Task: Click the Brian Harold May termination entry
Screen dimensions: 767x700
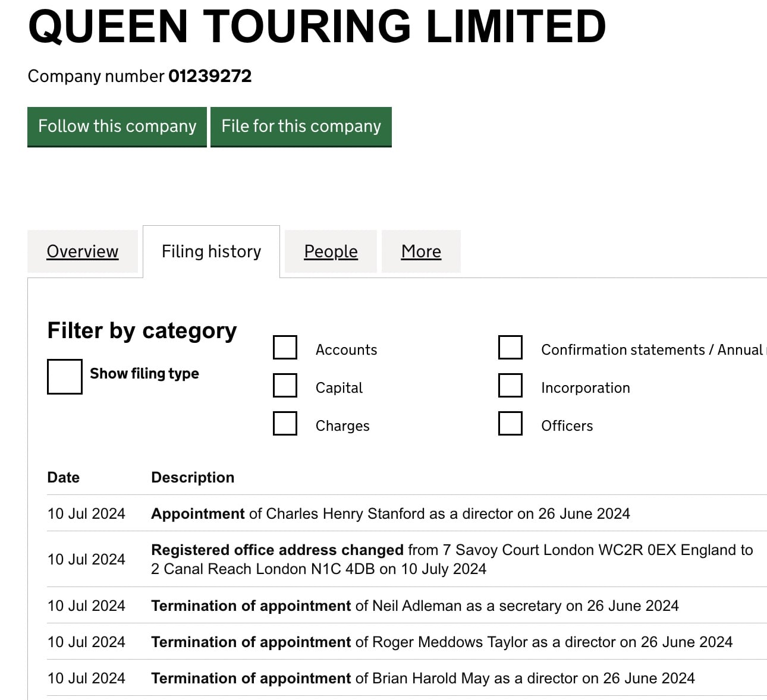Action: coord(423,678)
